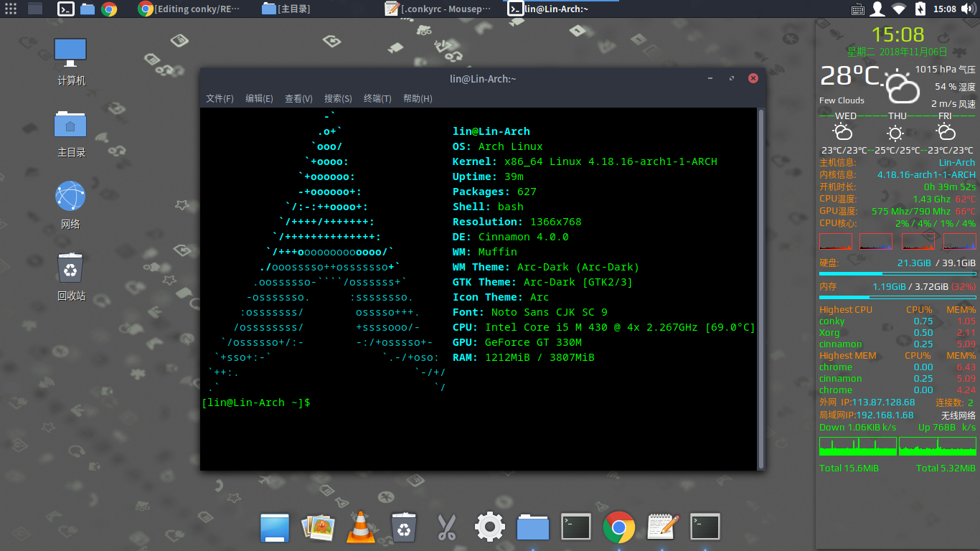Click the 内存 memory usage bar in conky
The width and height of the screenshot is (980, 551).
coord(897,297)
